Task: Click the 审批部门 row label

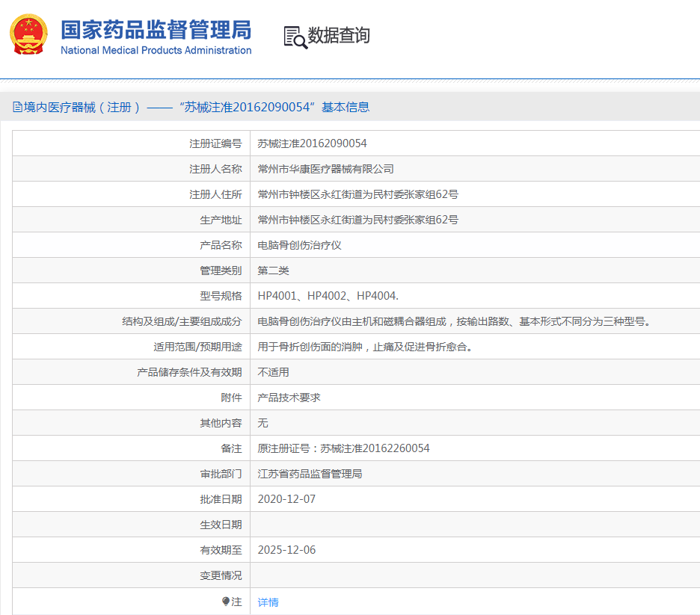Action: click(221, 474)
